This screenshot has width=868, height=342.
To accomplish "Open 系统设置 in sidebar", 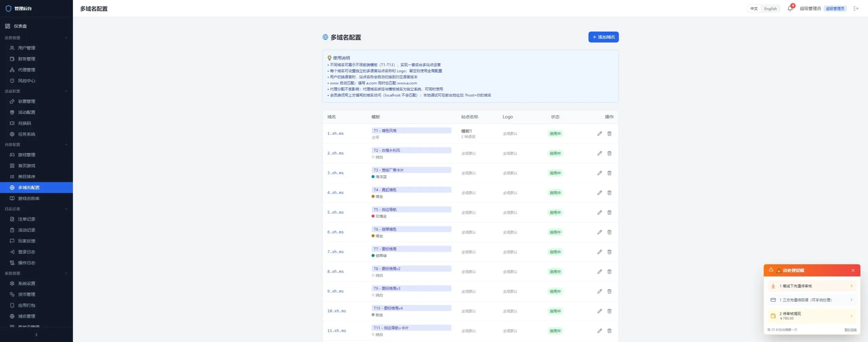I will (36, 283).
